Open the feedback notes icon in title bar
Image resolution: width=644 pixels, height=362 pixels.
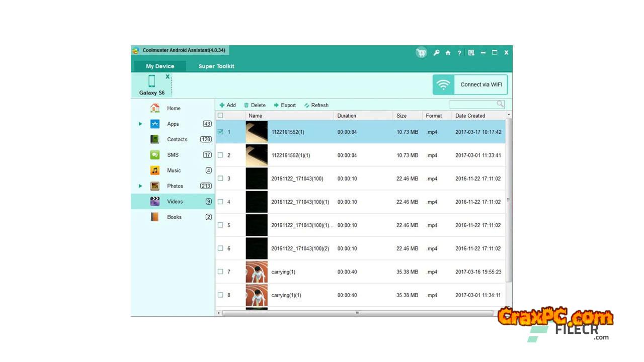click(x=471, y=53)
